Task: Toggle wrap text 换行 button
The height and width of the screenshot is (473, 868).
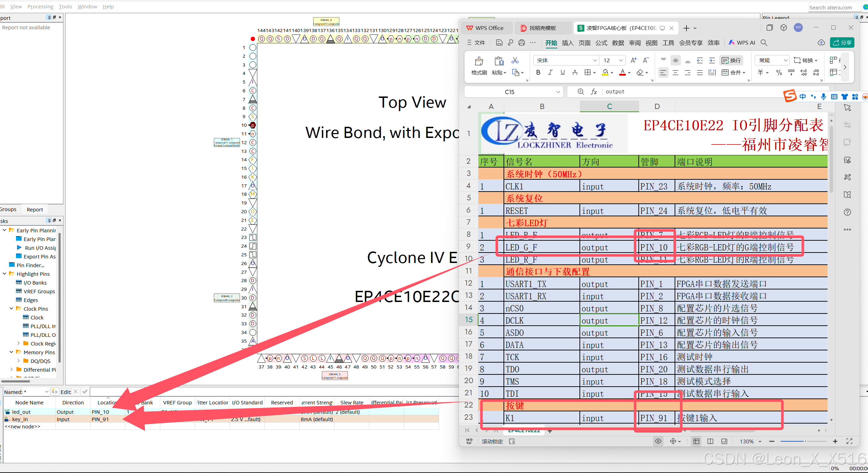Action: point(731,60)
